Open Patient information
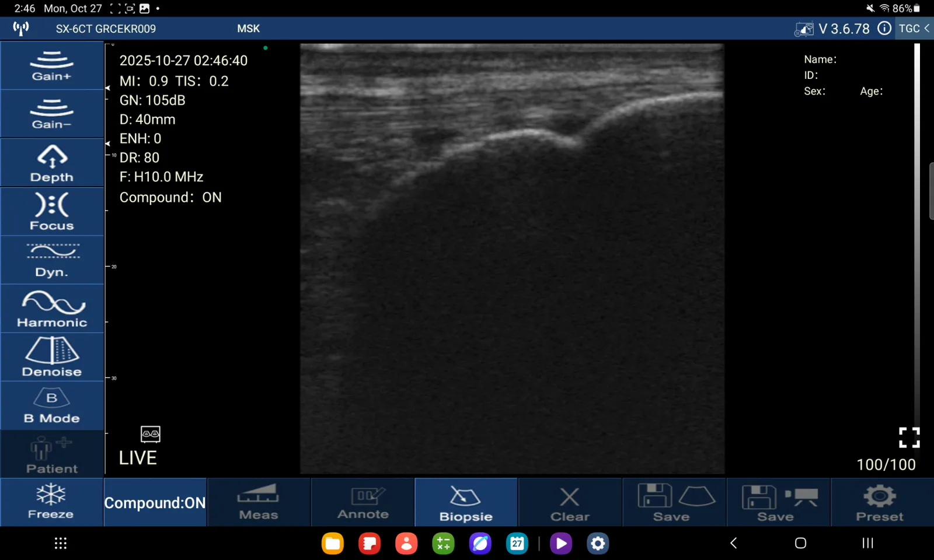Screen dimensions: 934x560 pyautogui.click(x=52, y=454)
